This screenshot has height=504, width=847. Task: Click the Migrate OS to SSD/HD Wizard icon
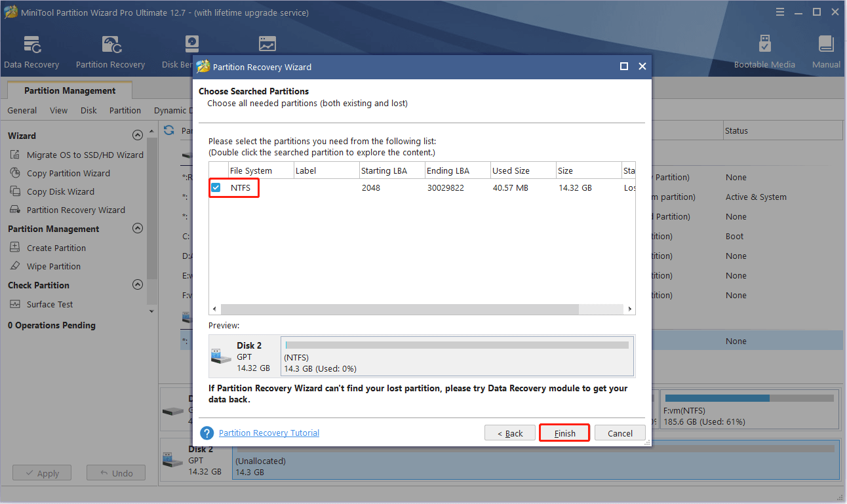pos(15,155)
